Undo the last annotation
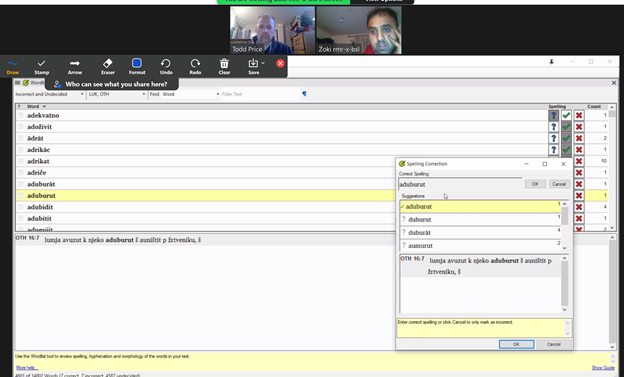The width and height of the screenshot is (624, 377). (166, 66)
